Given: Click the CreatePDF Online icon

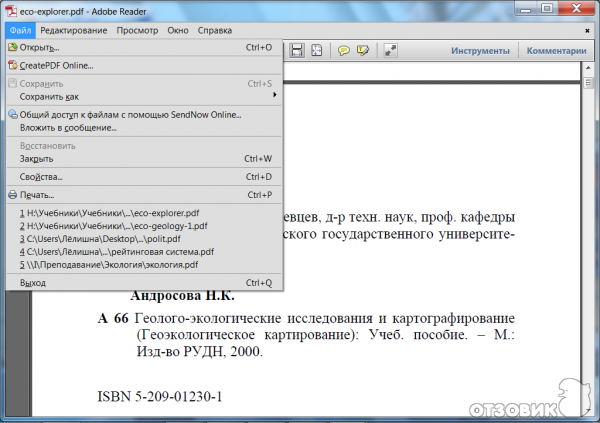Looking at the screenshot, I should [x=12, y=65].
